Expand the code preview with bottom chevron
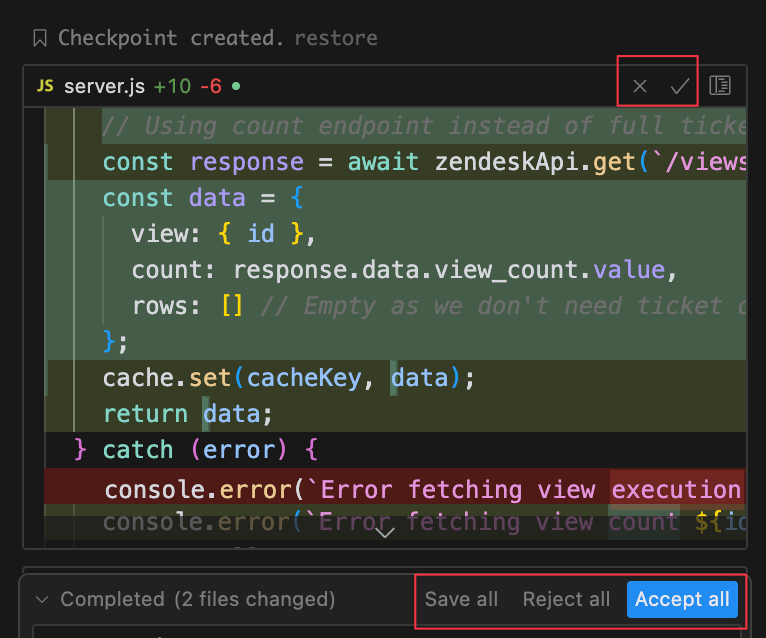This screenshot has width=766, height=638. click(x=384, y=532)
